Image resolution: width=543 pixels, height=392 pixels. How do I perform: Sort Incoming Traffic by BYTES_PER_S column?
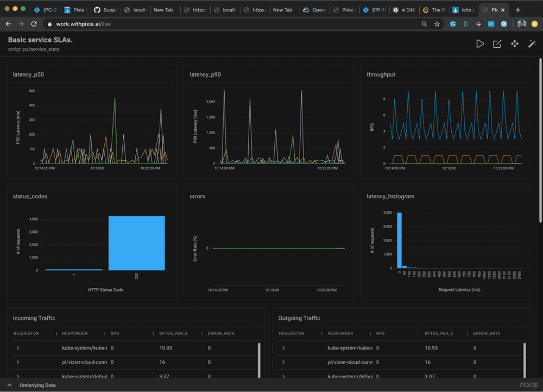[173, 333]
